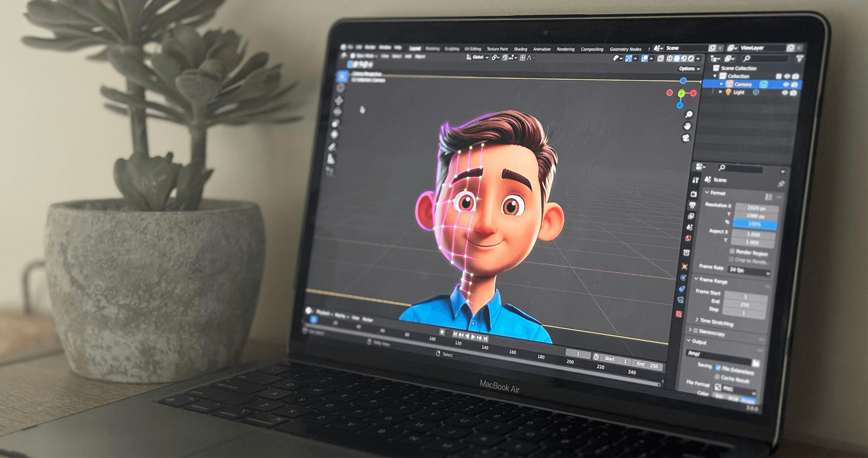Image resolution: width=868 pixels, height=458 pixels.
Task: Select the Move tool in the viewport toolbar
Action: 339,101
